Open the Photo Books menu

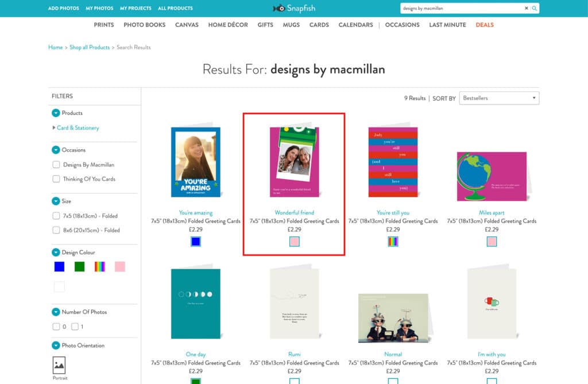click(x=144, y=25)
